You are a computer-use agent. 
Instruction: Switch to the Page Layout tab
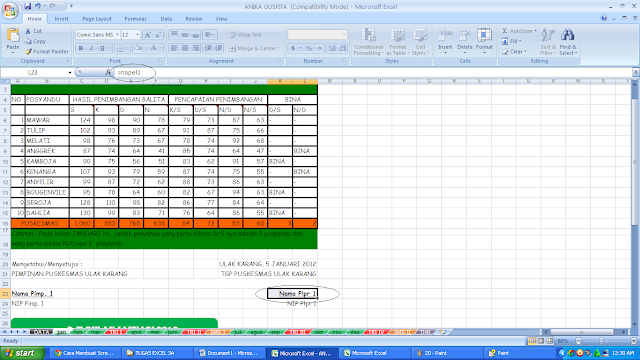[x=97, y=19]
